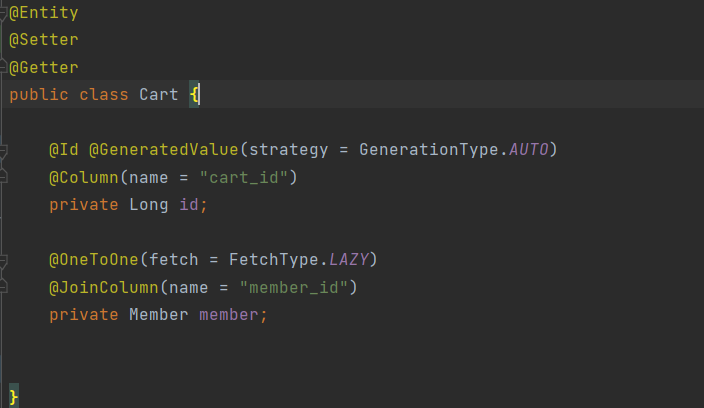This screenshot has width=704, height=408.
Task: Click 'name' inside the @Column annotation
Action: point(149,178)
